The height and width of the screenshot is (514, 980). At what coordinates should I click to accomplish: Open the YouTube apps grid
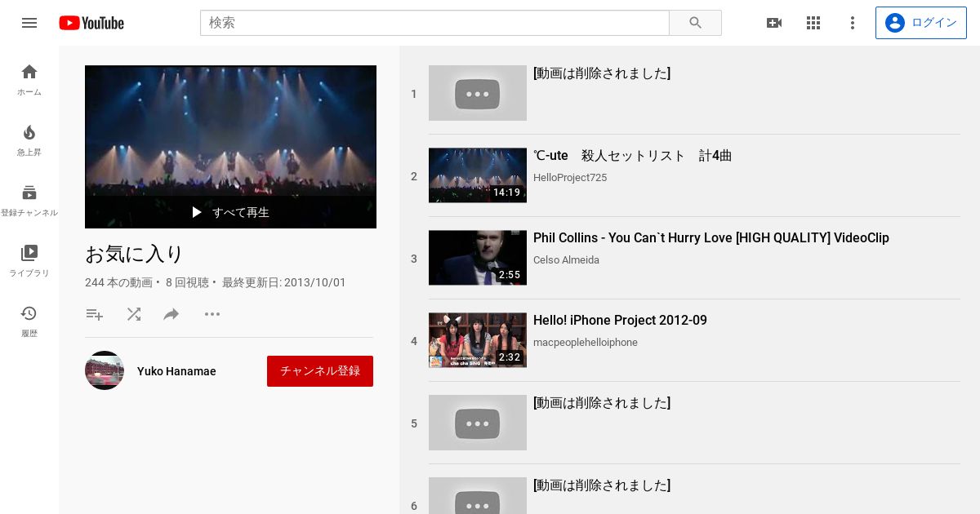click(813, 23)
